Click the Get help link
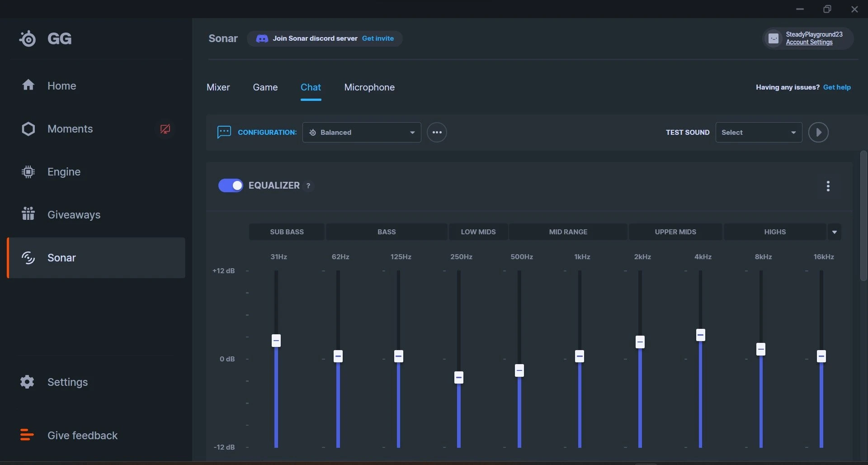Viewport: 868px width, 465px height. tap(837, 87)
